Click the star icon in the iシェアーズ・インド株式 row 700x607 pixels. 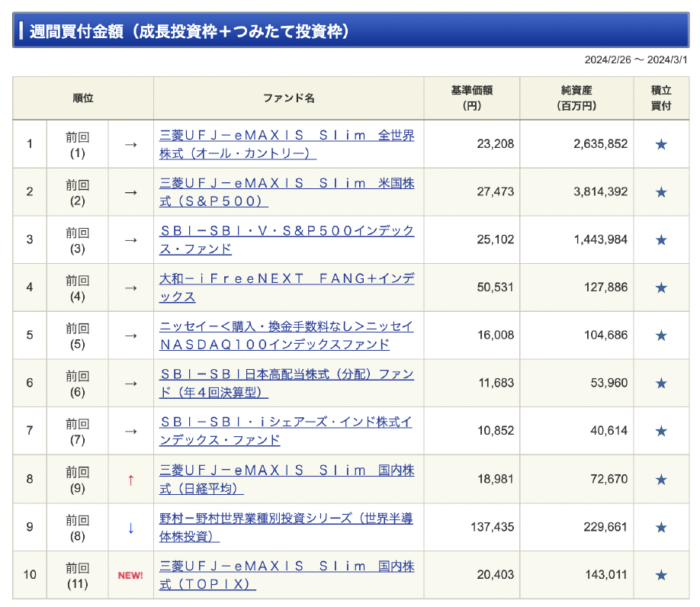coord(661,431)
